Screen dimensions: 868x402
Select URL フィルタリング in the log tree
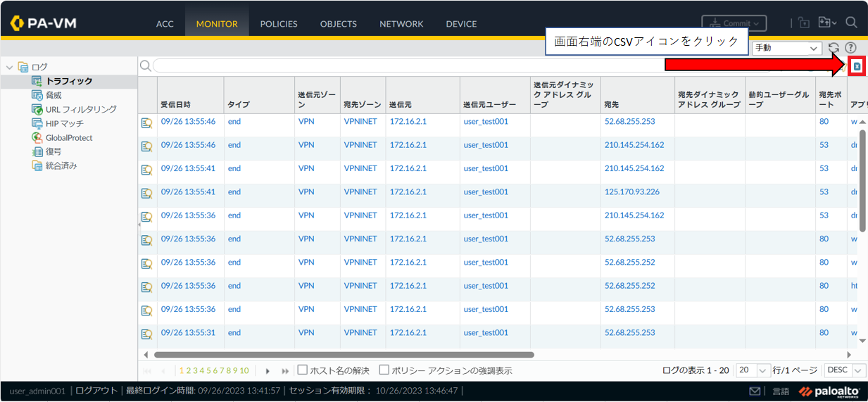click(81, 110)
